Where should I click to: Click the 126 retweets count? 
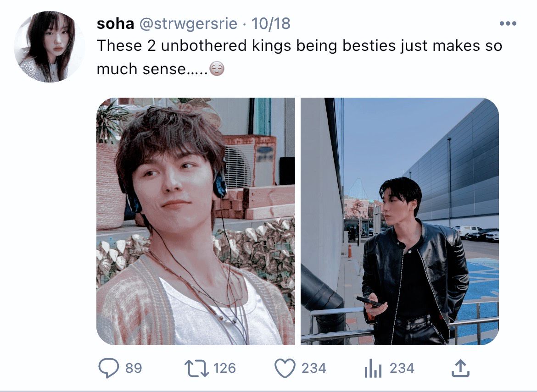[x=224, y=369]
